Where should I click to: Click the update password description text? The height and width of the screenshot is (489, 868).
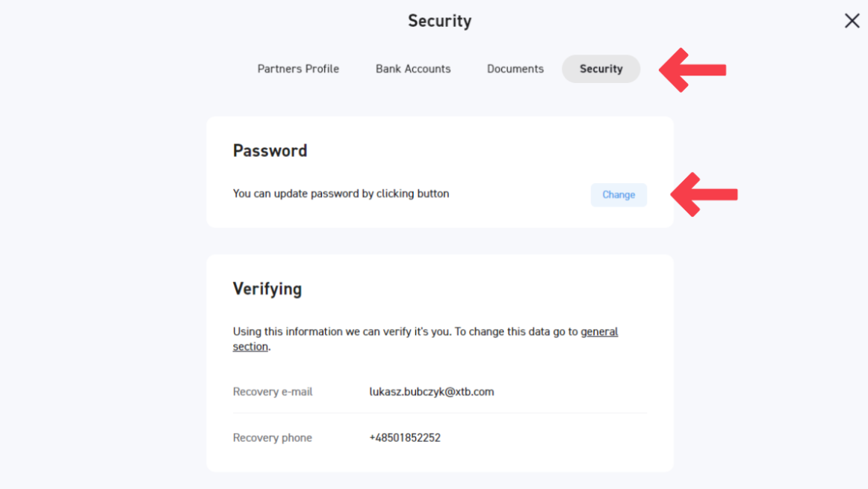(341, 194)
